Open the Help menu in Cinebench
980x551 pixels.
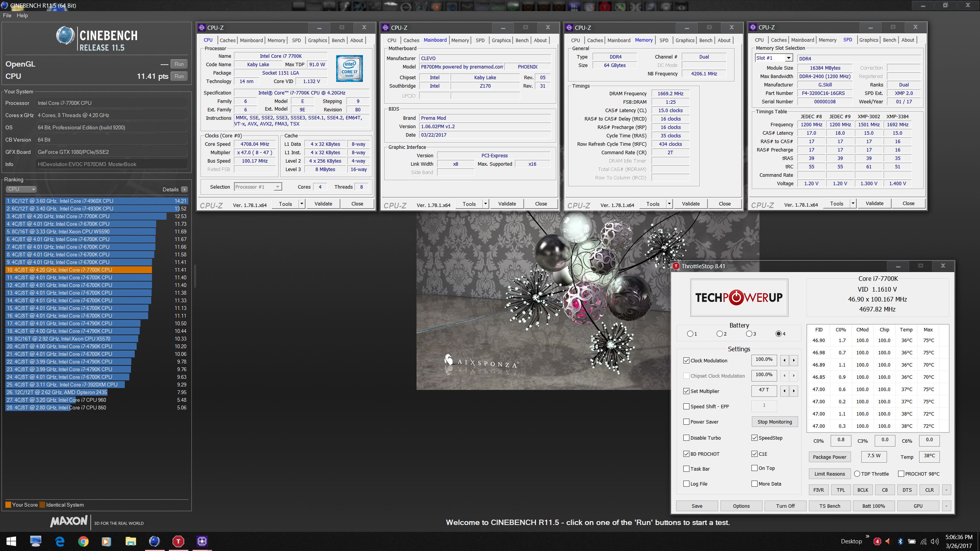coord(22,15)
